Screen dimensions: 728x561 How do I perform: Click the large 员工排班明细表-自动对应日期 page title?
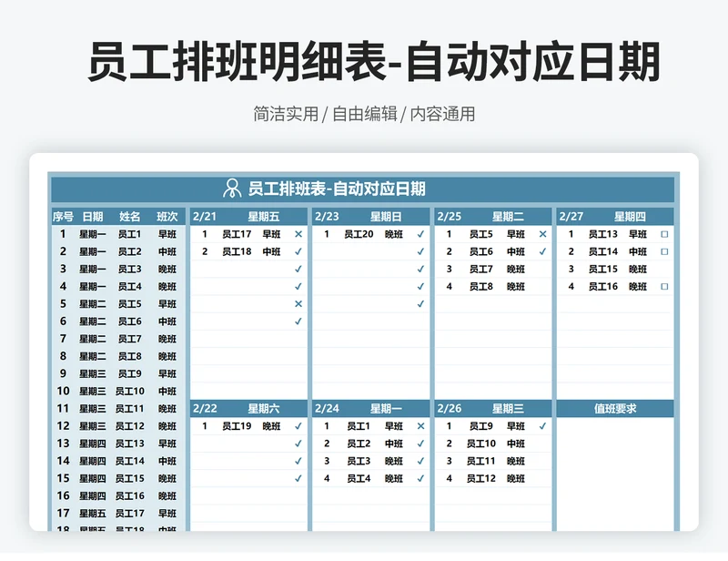pyautogui.click(x=374, y=62)
